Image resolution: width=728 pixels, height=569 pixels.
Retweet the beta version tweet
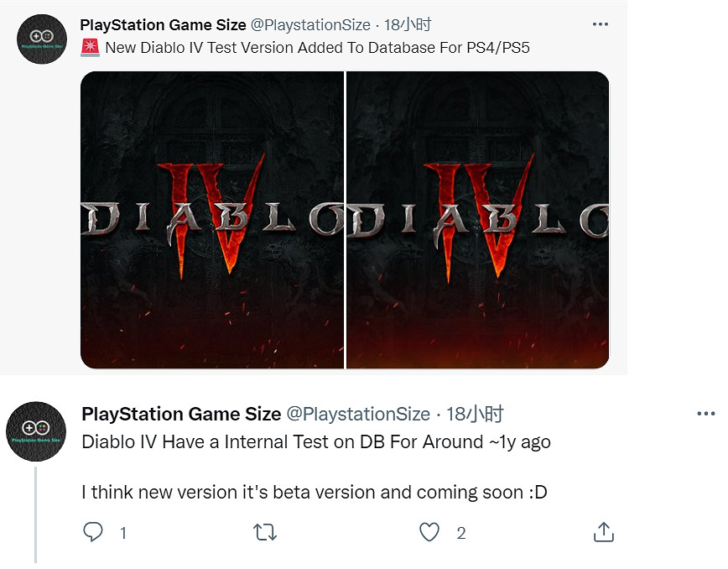(x=265, y=532)
